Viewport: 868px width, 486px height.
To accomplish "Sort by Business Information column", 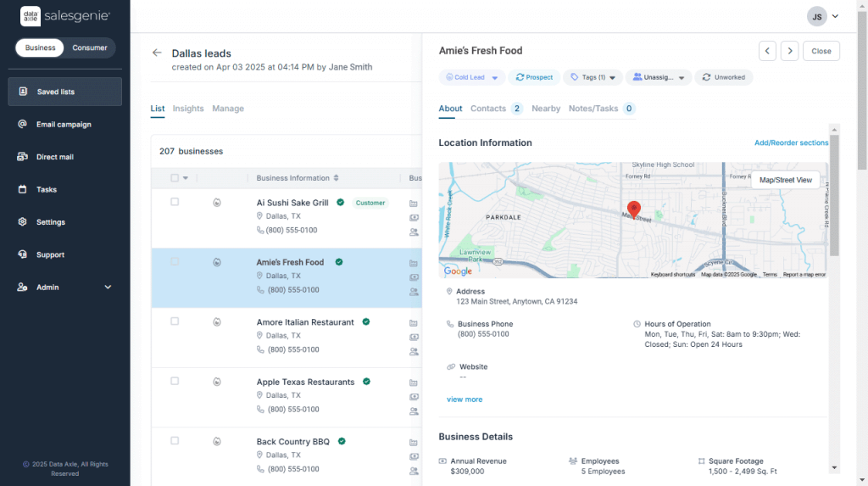I will point(298,178).
